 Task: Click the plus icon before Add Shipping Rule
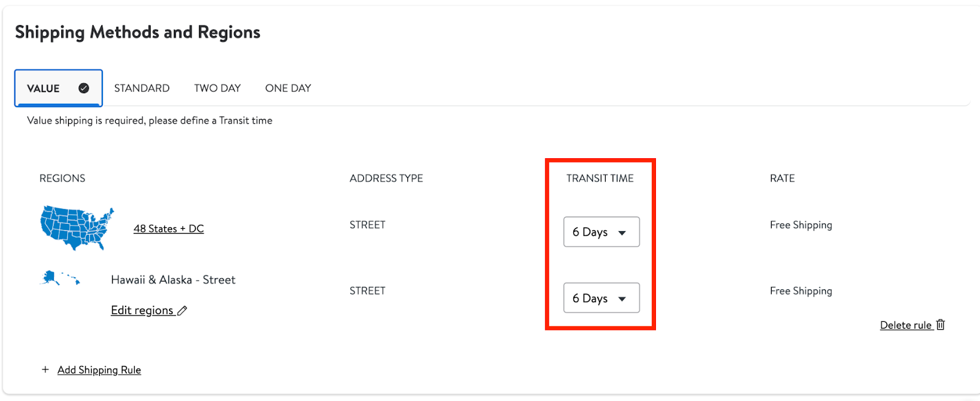[45, 370]
